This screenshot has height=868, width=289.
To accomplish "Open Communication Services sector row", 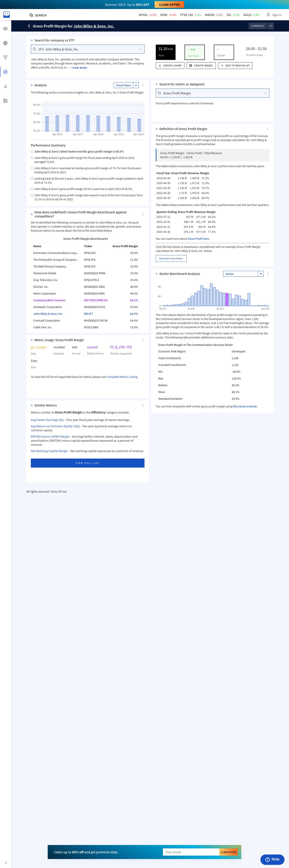I will click(x=86, y=300).
